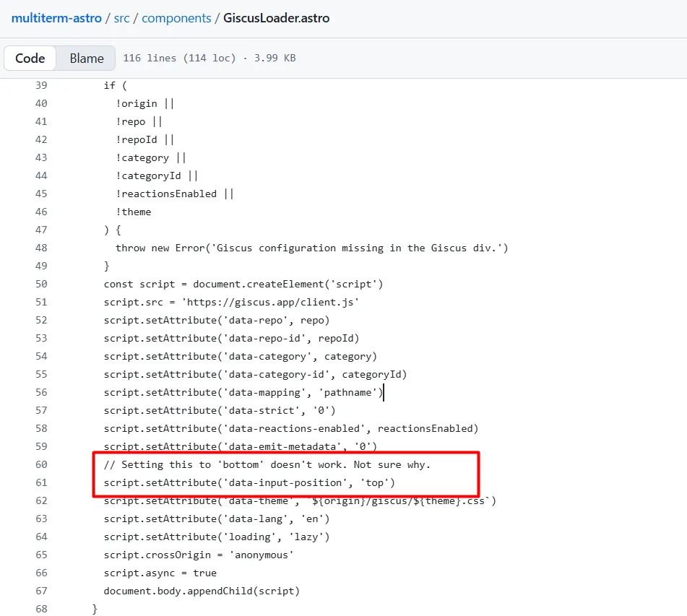
Task: Click the 'data-theme' setAttribute line
Action: (299, 500)
